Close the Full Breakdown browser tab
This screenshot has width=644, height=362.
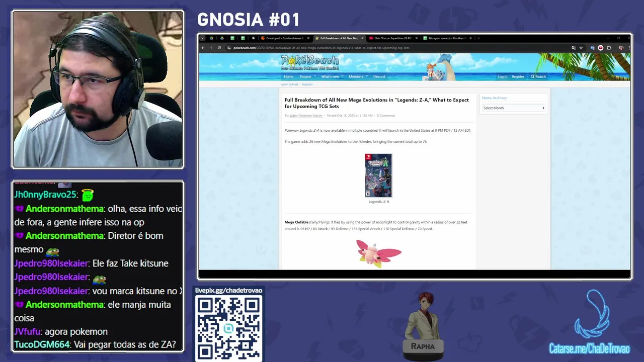tap(362, 38)
